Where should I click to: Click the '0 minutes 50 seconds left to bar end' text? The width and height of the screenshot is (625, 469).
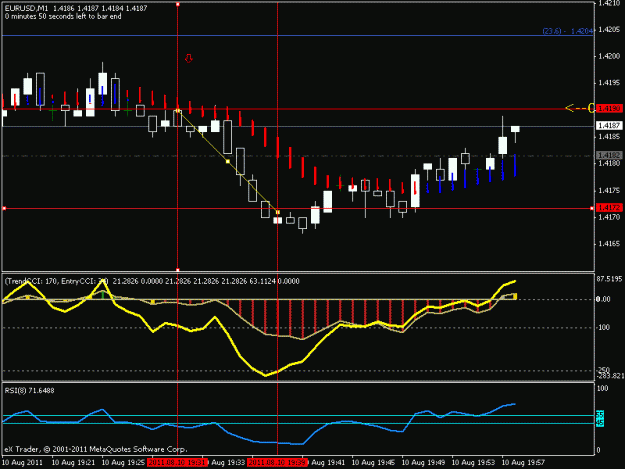[63, 16]
